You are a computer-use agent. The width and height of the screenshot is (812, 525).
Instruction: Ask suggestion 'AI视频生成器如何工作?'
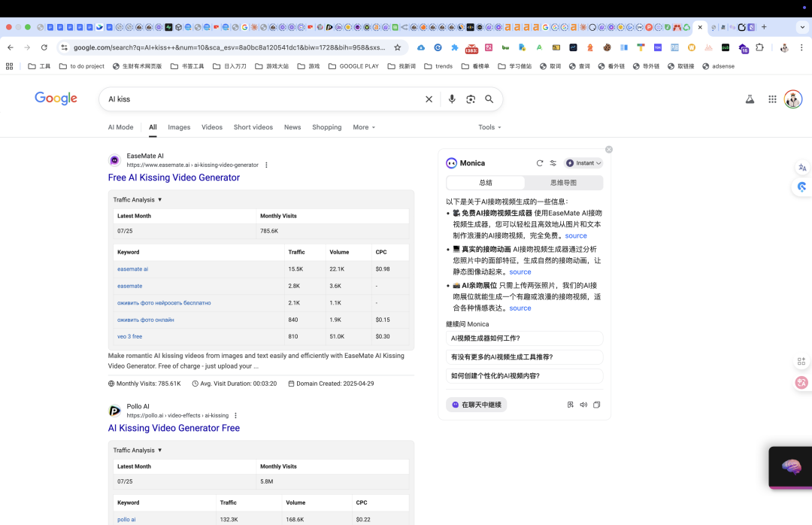tap(525, 338)
